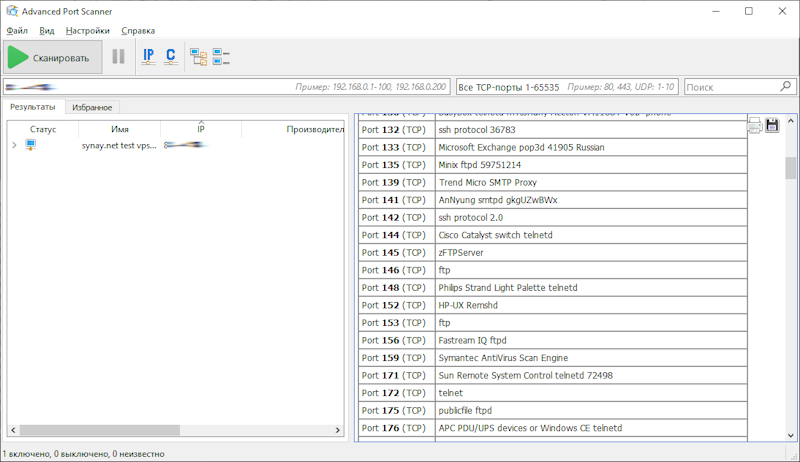Click Port 159 (TCP) cell
The height and width of the screenshot is (462, 800).
tap(396, 358)
